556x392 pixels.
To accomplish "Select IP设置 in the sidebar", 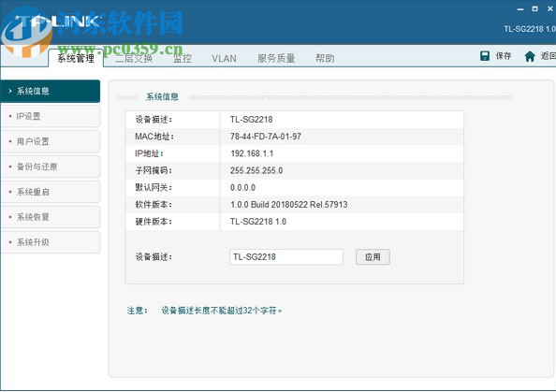I will click(50, 116).
